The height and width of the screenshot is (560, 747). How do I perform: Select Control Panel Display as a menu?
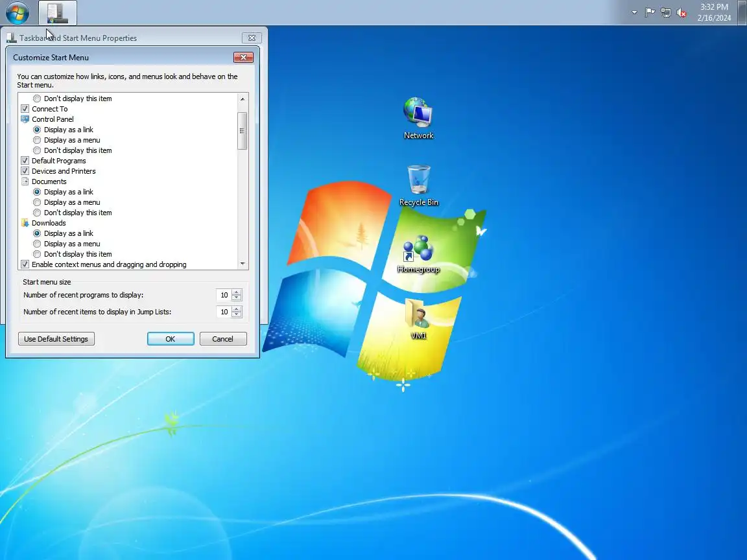[x=37, y=140]
